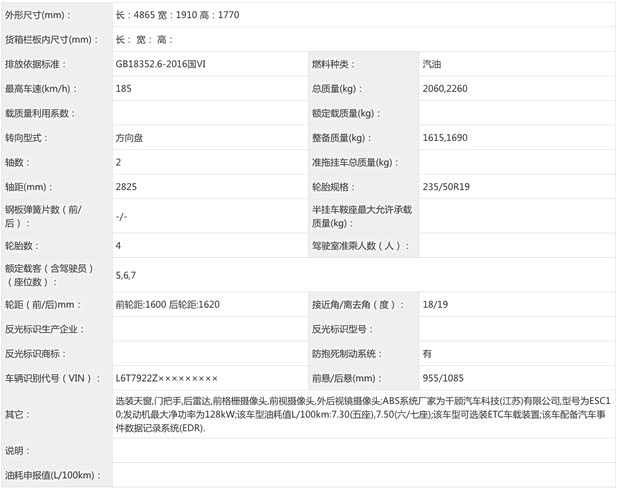Click the anti-lock braking value 有
Screen dimensions: 620x490
tap(427, 353)
